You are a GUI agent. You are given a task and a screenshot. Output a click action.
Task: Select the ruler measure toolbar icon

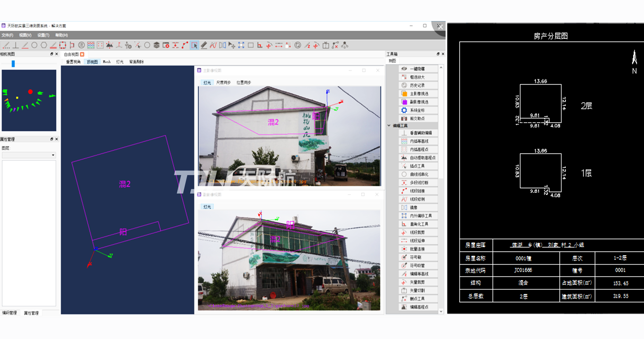click(204, 45)
